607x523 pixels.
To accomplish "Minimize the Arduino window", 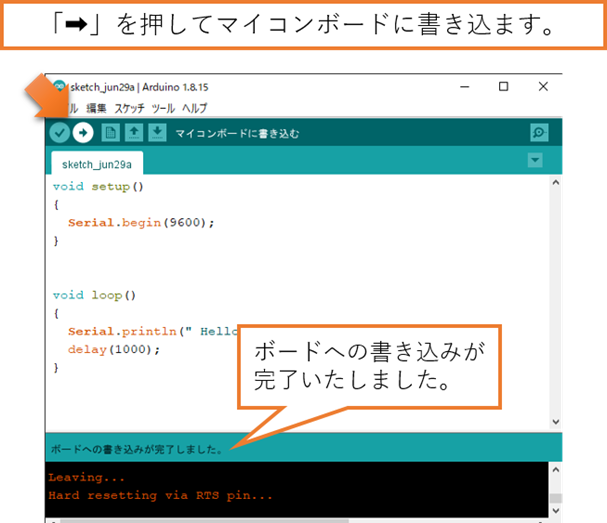I will pyautogui.click(x=465, y=87).
